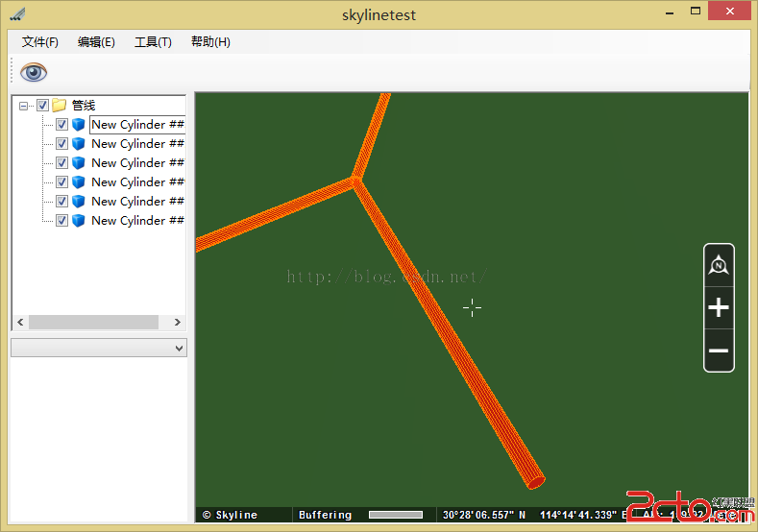Collapse the 管线 tree node
Image resolution: width=758 pixels, height=532 pixels.
pyautogui.click(x=23, y=106)
